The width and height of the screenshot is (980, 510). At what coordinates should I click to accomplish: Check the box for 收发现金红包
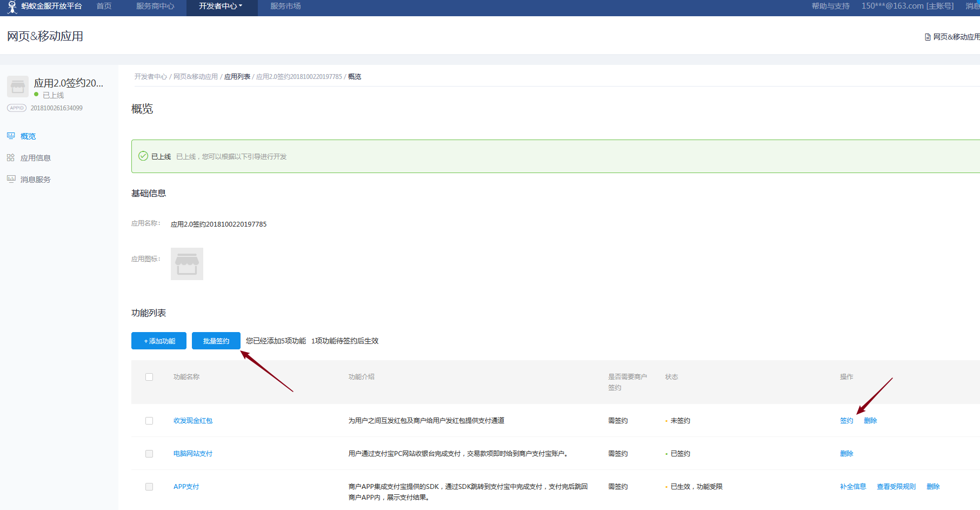149,421
